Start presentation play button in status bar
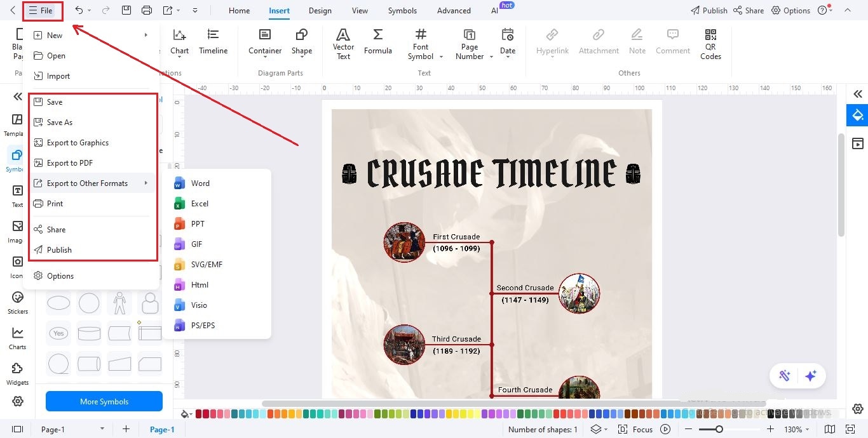868x438 pixels. (665, 429)
